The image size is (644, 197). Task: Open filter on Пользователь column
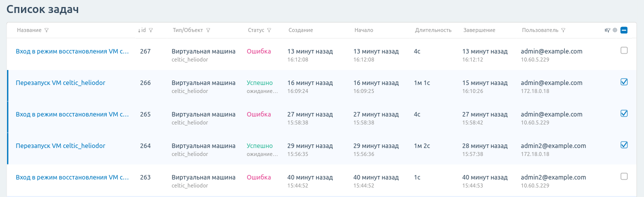pyautogui.click(x=563, y=30)
